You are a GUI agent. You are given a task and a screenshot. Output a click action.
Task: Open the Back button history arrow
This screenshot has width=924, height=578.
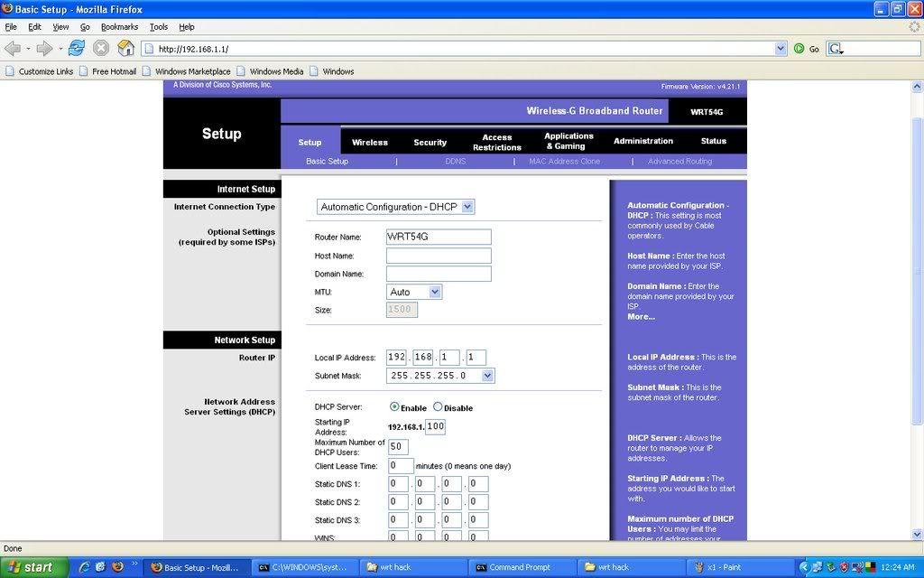[27, 49]
